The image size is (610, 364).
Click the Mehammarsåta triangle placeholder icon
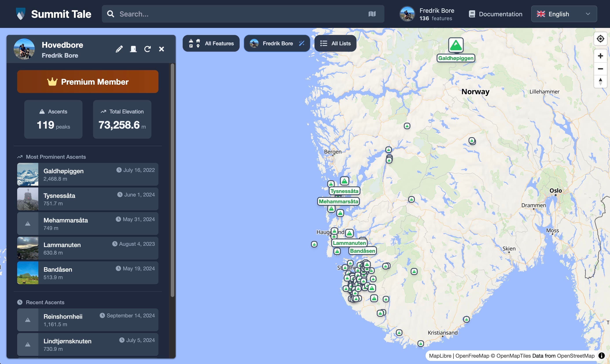click(28, 224)
